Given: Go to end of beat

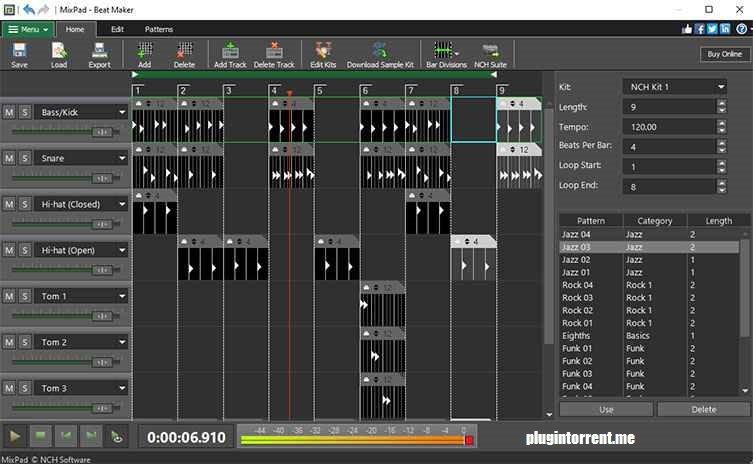Looking at the screenshot, I should (91, 436).
